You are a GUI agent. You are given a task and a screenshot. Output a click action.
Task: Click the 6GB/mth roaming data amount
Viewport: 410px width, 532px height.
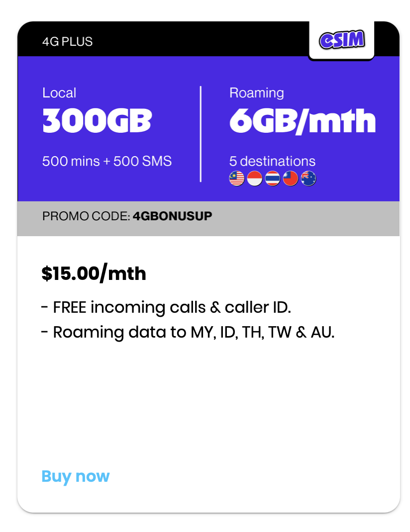pos(302,121)
